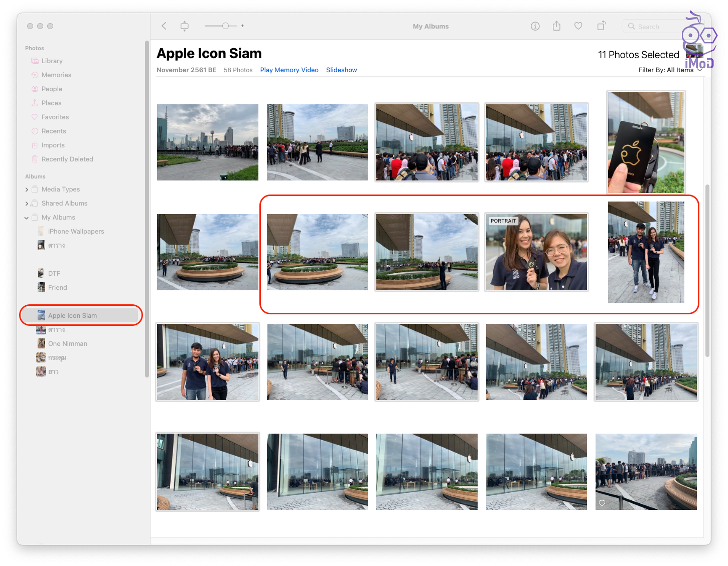Image resolution: width=728 pixels, height=566 pixels.
Task: Click the Info button in toolbar
Action: click(x=535, y=26)
